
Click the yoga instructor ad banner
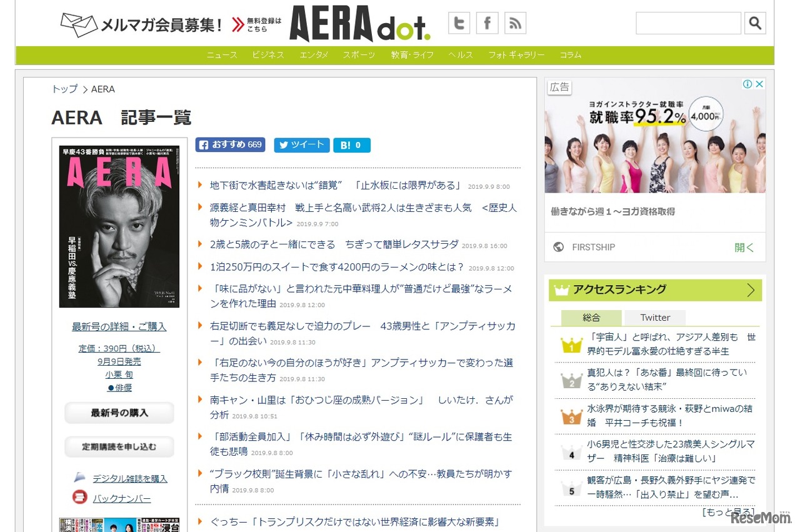point(655,135)
